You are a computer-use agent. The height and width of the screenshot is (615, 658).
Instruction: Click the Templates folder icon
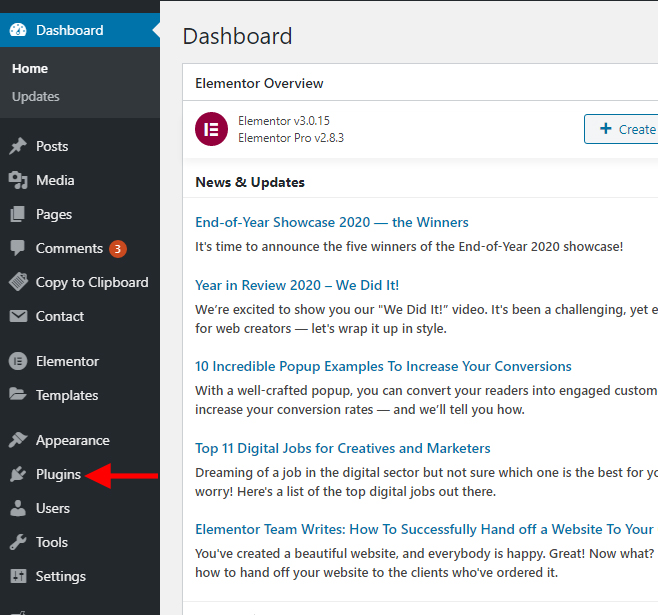pos(18,394)
